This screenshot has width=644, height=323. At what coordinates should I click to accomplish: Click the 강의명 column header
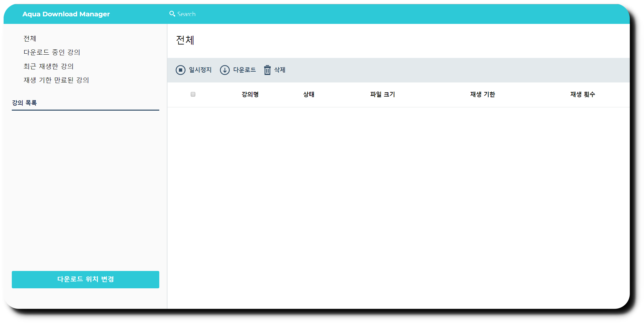[250, 94]
